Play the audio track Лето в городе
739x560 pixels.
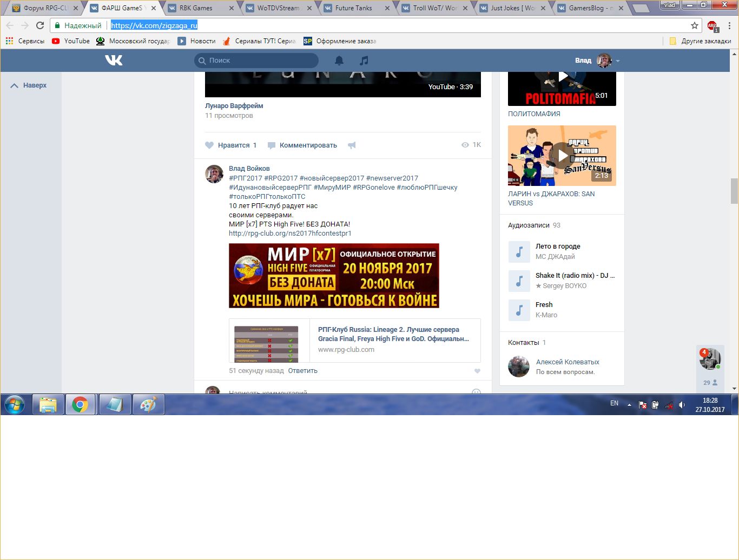[x=519, y=252]
